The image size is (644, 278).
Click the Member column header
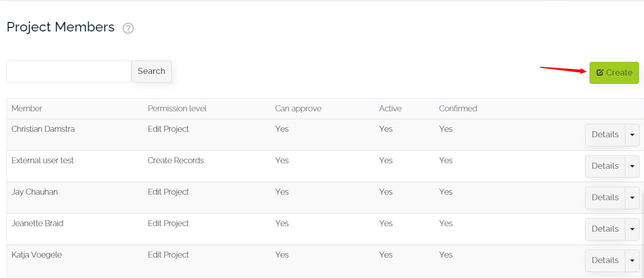click(x=27, y=109)
